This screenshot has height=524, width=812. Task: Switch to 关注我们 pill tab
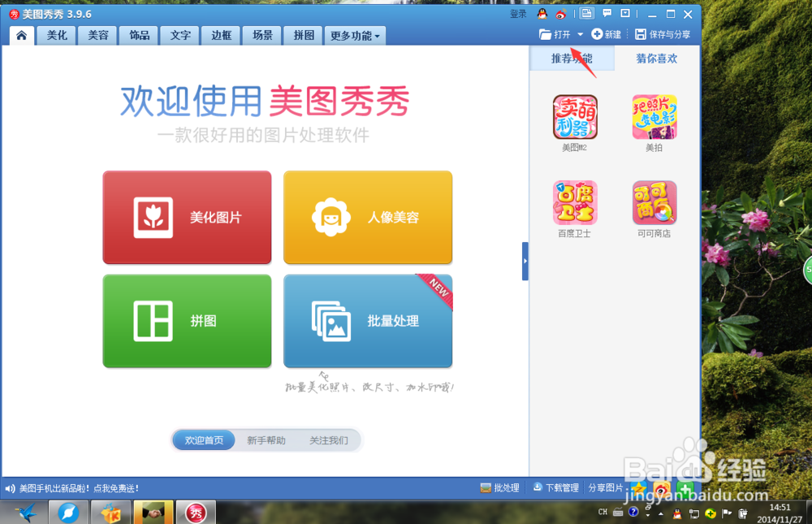tap(328, 440)
